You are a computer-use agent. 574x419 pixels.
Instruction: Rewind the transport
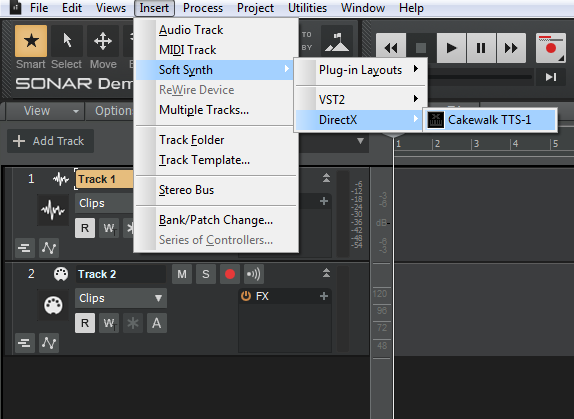pyautogui.click(x=391, y=48)
